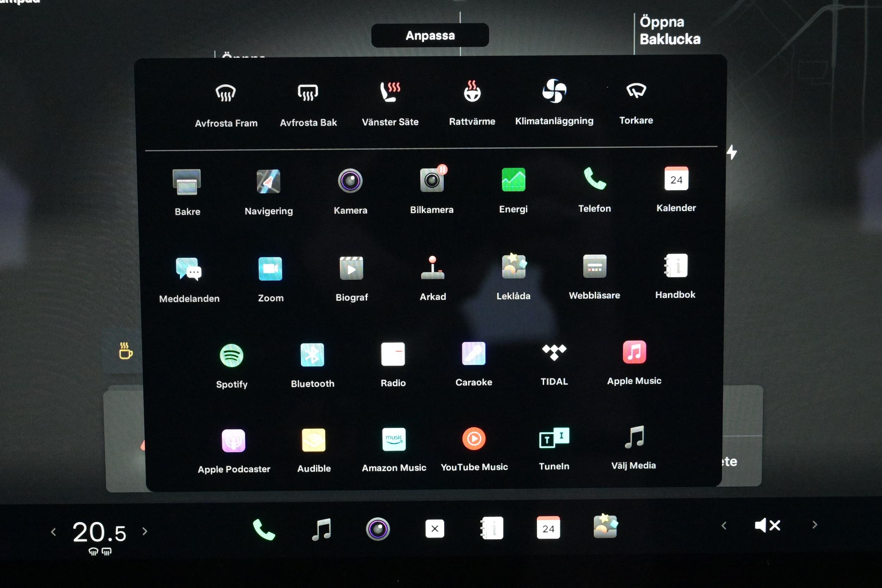
Task: Open toybox from bottom dock
Action: click(606, 526)
